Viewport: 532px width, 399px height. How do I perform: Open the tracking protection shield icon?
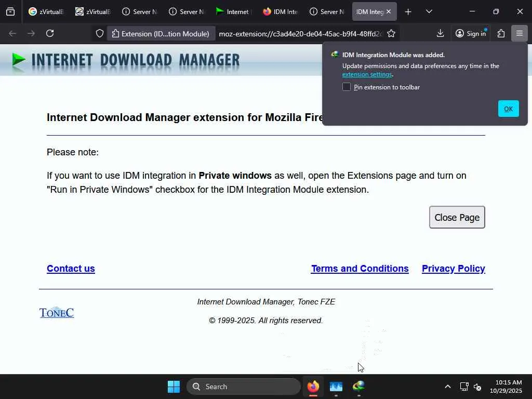99,33
